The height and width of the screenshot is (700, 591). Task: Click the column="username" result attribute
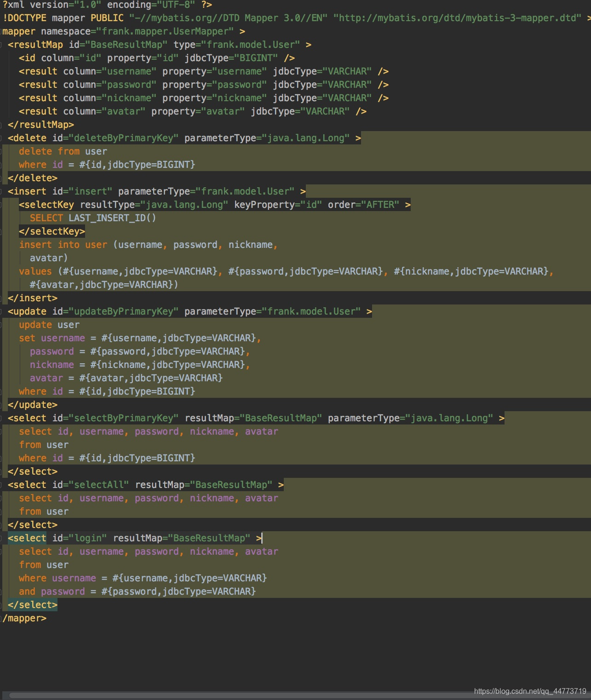pyautogui.click(x=110, y=71)
